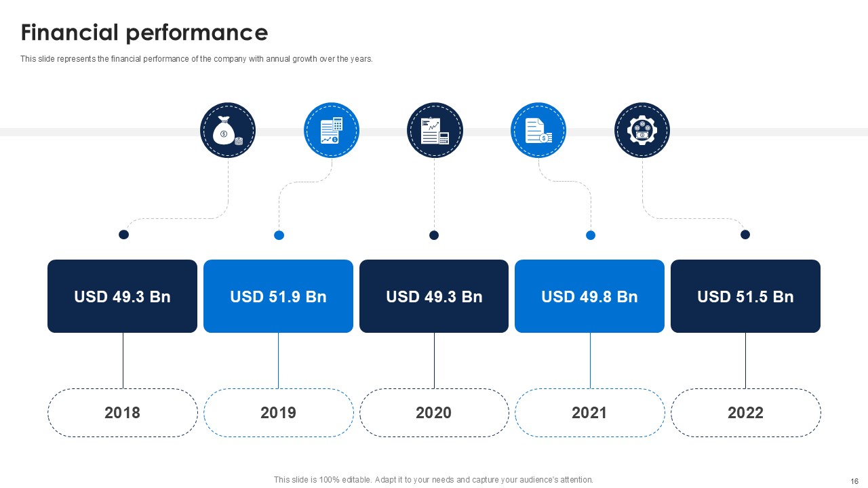Select the USD 51.9 Bn box

pos(278,296)
